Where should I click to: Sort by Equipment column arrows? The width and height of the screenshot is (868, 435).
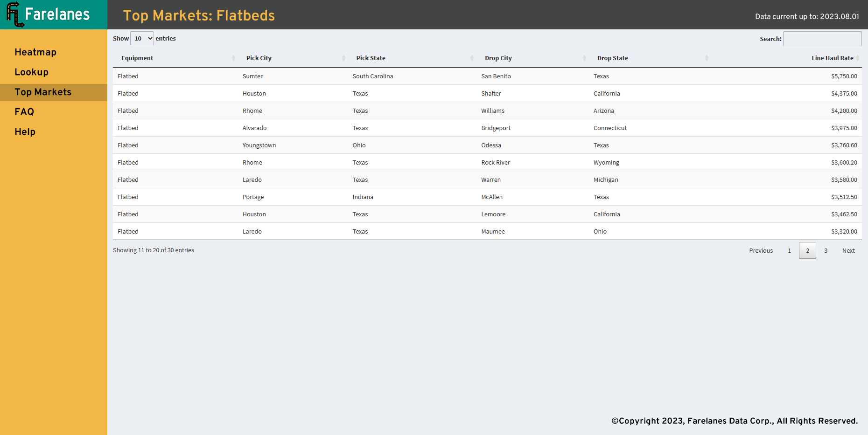tap(233, 58)
